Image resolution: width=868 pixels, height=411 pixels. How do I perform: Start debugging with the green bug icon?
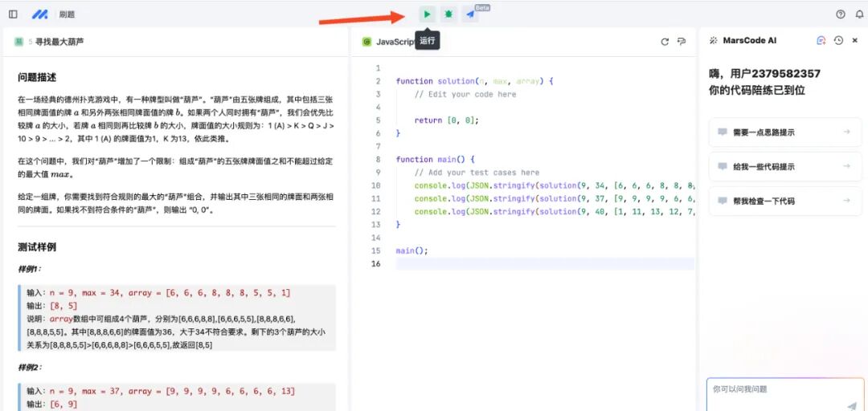[448, 14]
